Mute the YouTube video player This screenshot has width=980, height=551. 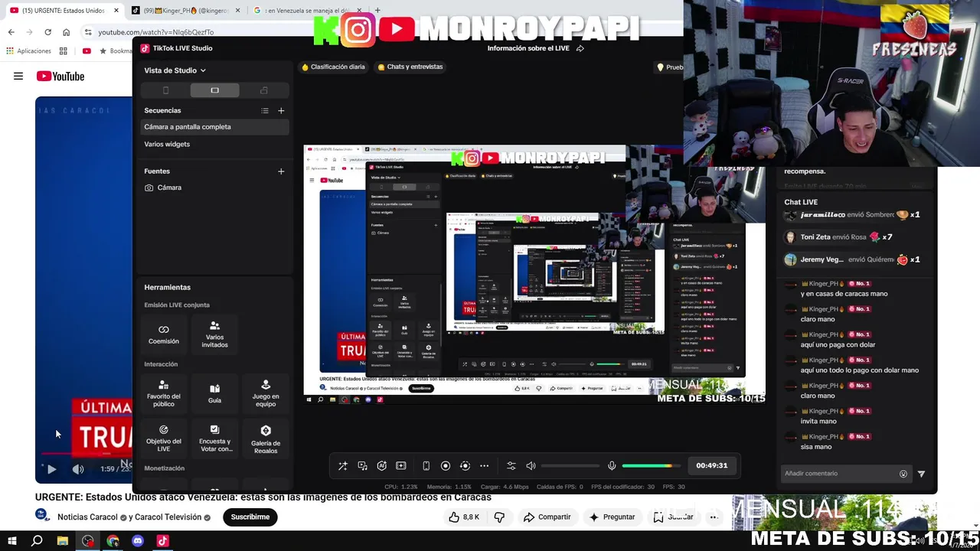tap(78, 469)
